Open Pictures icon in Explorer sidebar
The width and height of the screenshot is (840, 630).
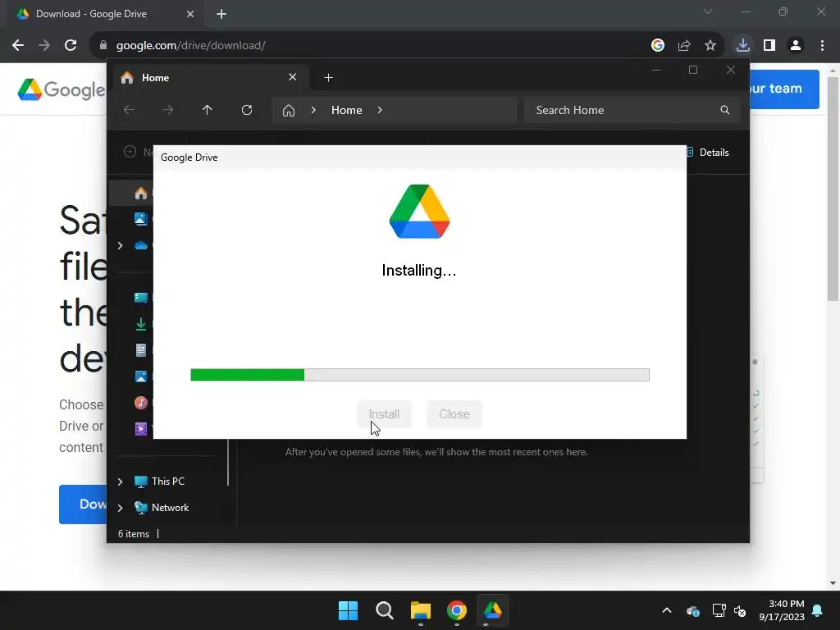pyautogui.click(x=141, y=377)
